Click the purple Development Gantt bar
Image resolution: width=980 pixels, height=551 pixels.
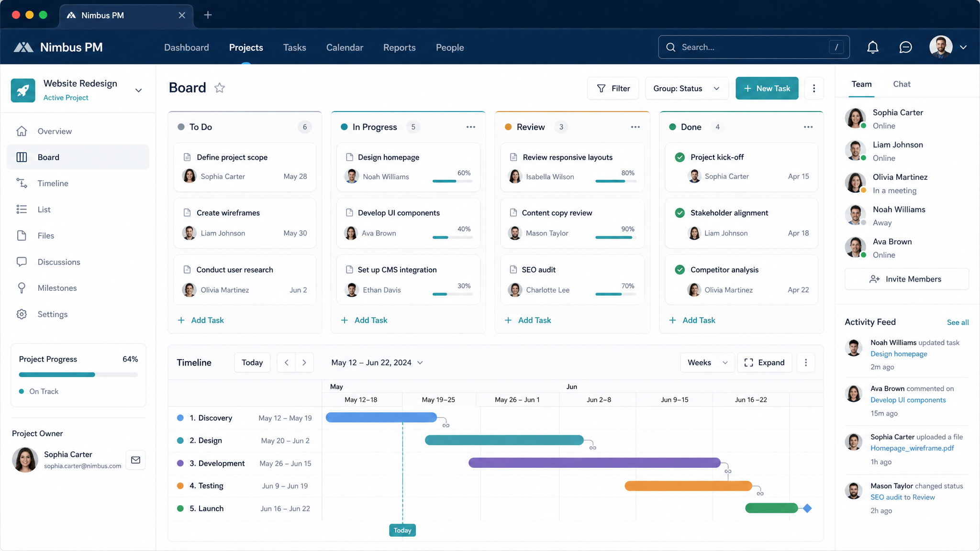point(594,463)
